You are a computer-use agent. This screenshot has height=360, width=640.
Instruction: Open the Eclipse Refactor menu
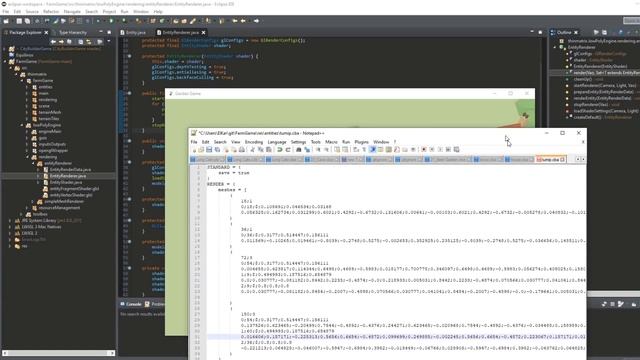tap(51, 11)
